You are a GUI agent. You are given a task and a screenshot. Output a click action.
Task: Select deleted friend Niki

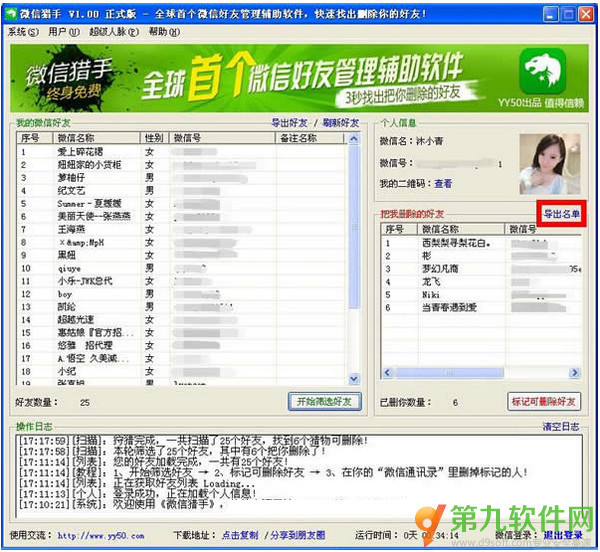click(x=481, y=295)
